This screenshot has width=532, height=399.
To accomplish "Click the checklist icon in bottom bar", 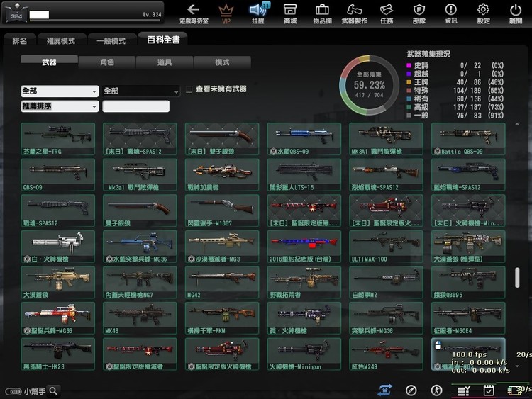I will 463,391.
